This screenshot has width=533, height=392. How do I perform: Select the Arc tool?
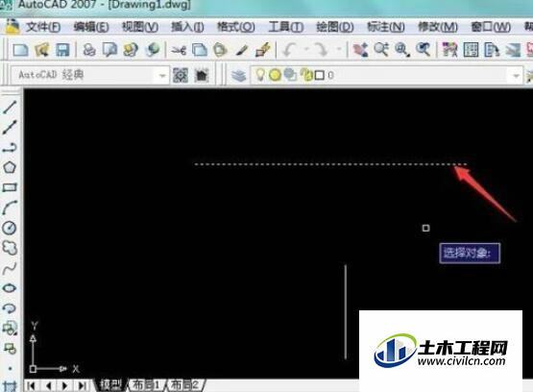point(10,208)
